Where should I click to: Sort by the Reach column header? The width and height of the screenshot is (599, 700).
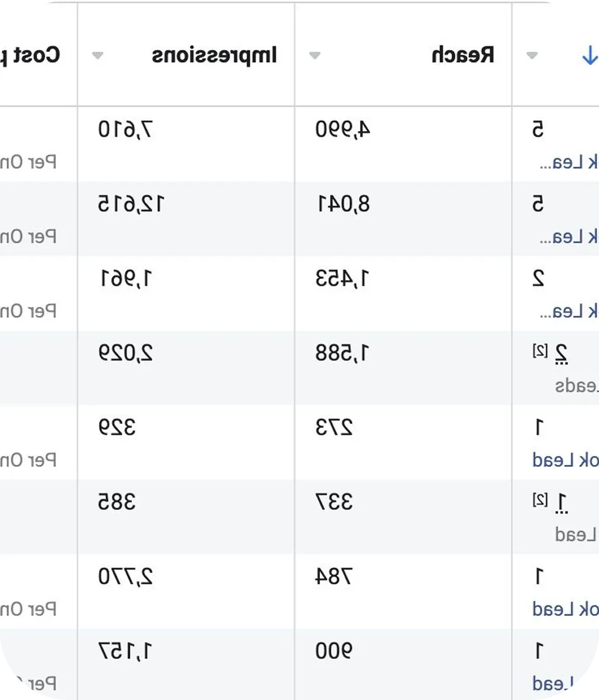(463, 55)
